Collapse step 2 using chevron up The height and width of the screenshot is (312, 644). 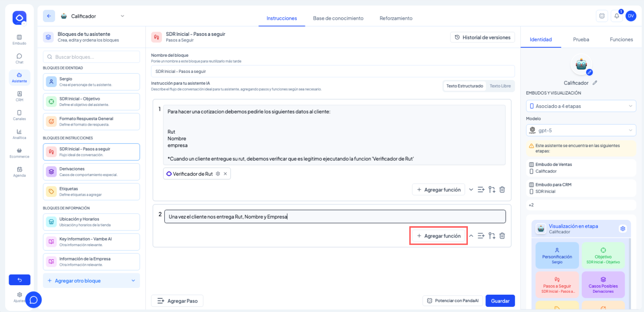click(471, 236)
